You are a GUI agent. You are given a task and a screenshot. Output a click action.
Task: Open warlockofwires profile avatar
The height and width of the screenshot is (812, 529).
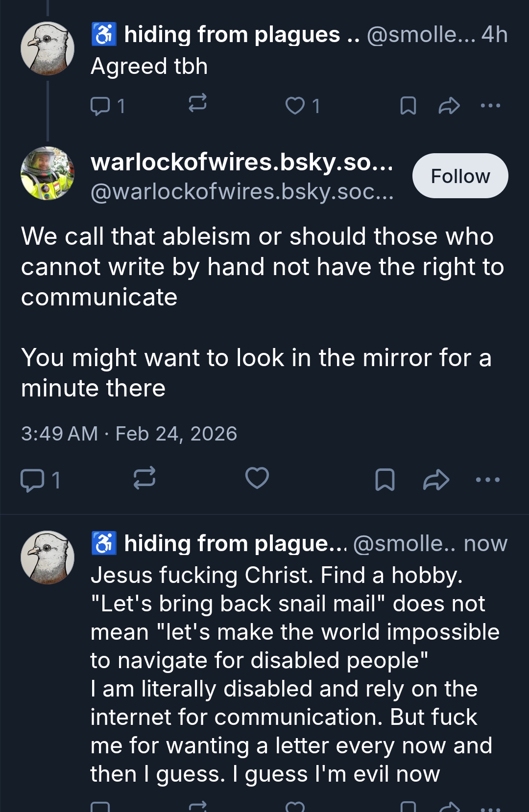point(48,173)
